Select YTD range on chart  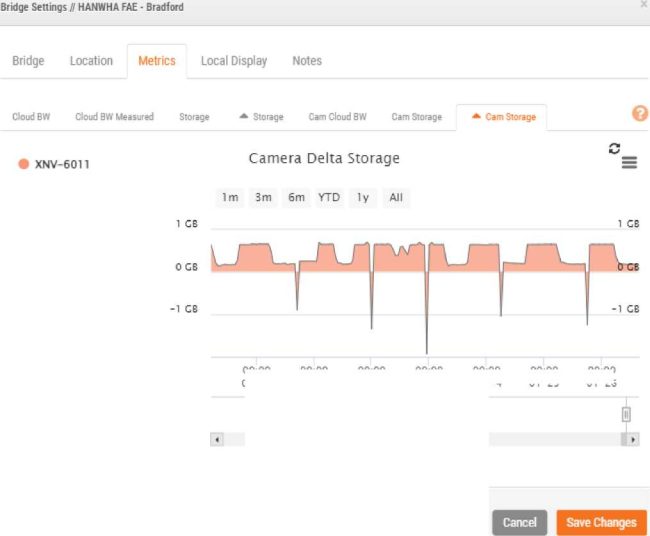click(x=329, y=197)
